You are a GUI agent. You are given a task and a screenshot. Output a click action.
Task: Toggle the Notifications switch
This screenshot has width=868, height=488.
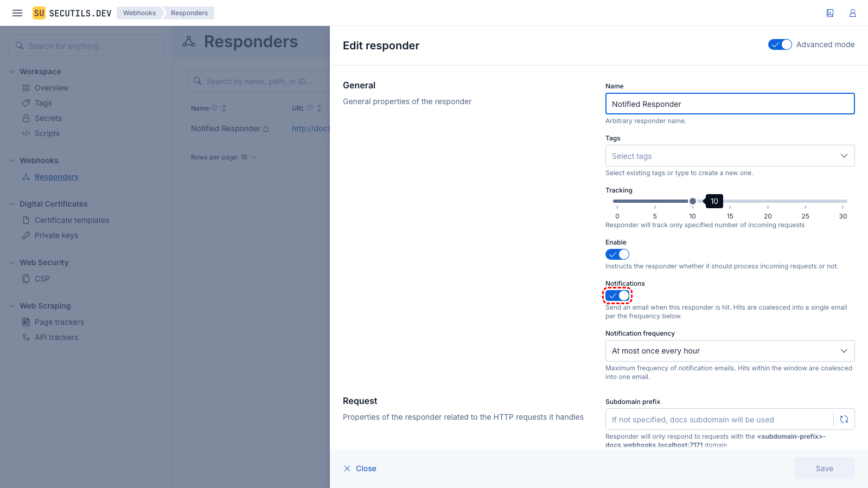point(617,296)
